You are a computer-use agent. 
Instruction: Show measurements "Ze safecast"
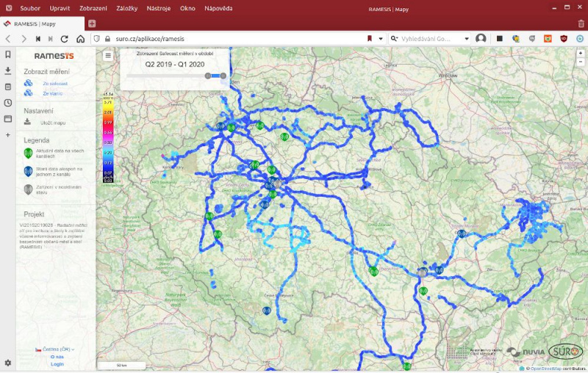click(54, 84)
